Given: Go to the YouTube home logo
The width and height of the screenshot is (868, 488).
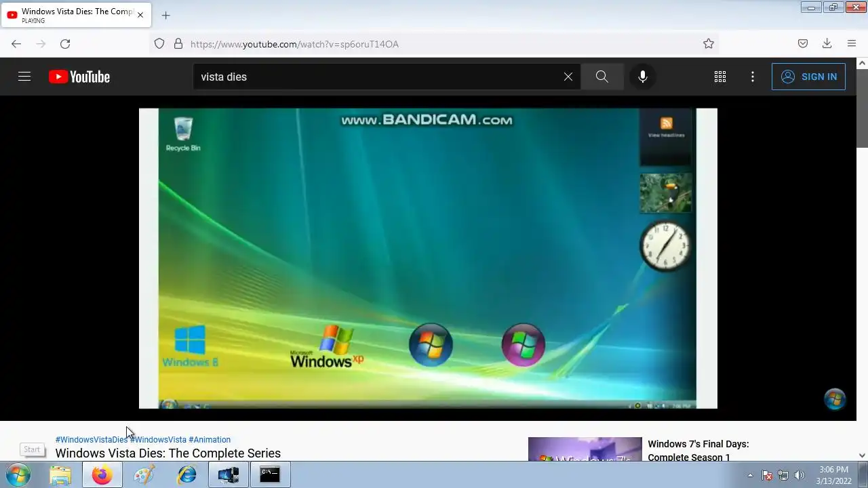Looking at the screenshot, I should pyautogui.click(x=79, y=77).
